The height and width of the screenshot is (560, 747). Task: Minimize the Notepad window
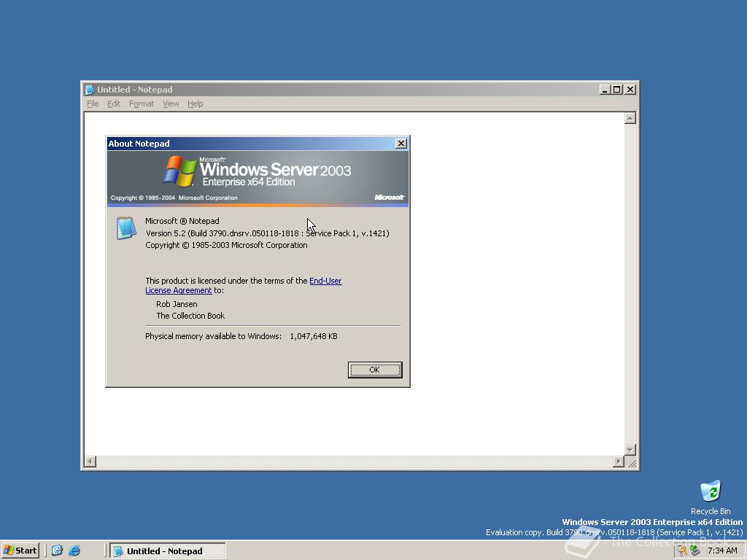pos(605,90)
